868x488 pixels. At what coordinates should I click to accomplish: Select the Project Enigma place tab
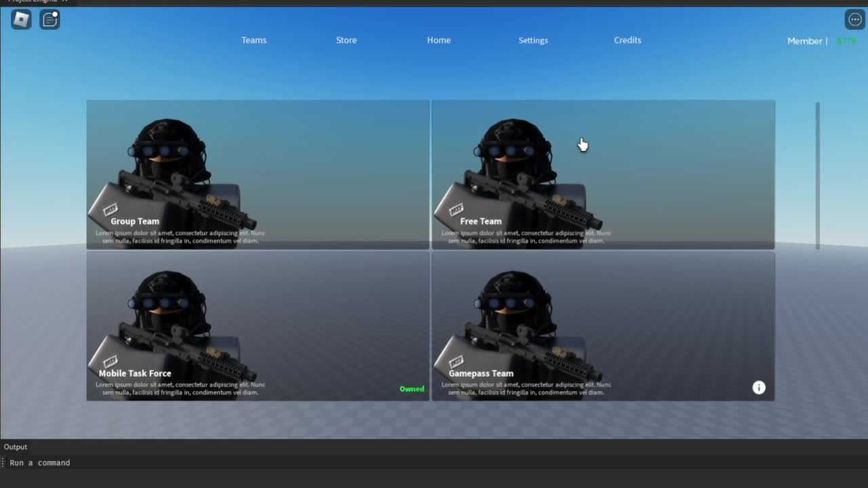tap(37, 2)
